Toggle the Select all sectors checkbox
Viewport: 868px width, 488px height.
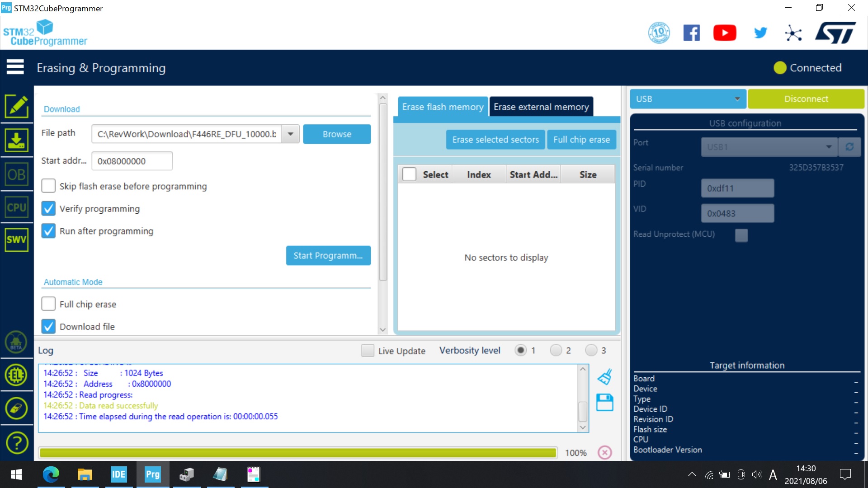coord(409,174)
